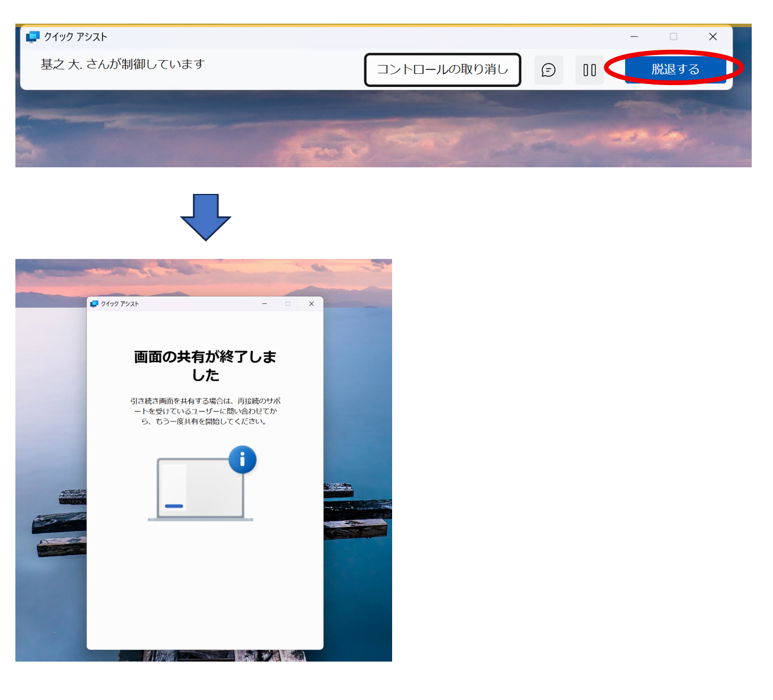Pause screen sharing with the pause icon
Viewport: 773px width, 700px height.
[589, 70]
